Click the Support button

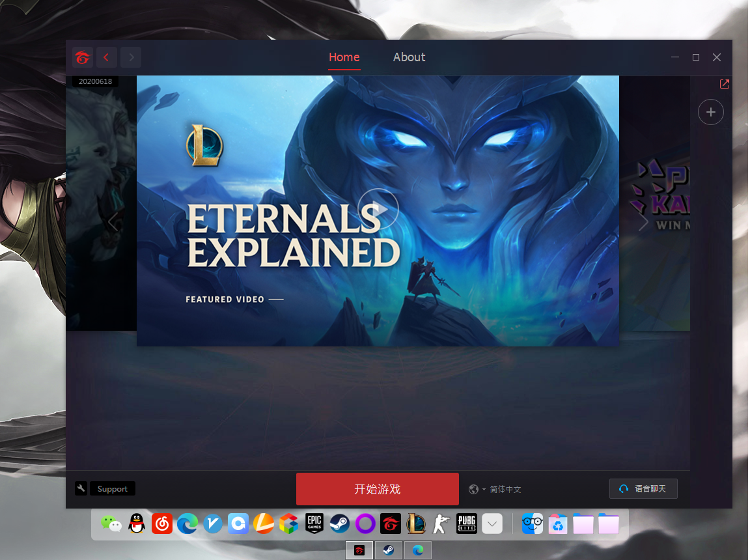pos(113,489)
